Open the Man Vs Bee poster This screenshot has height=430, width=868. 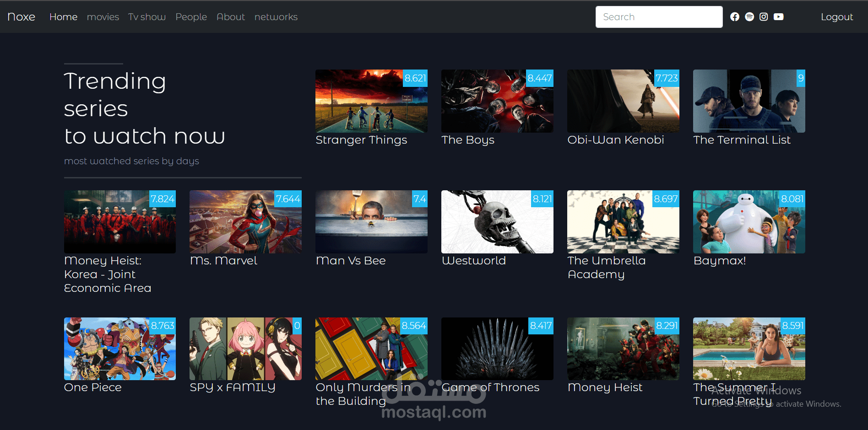pos(371,222)
